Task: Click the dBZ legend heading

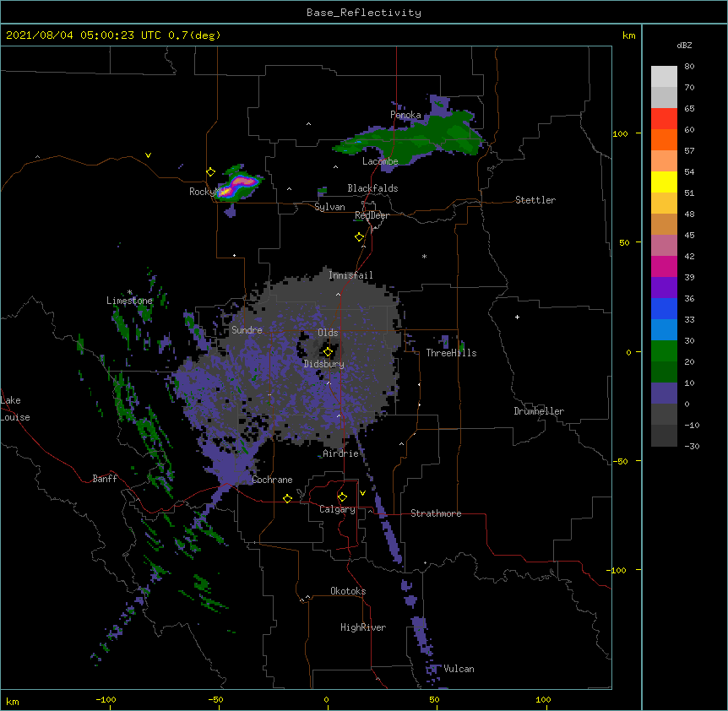Action: (684, 45)
